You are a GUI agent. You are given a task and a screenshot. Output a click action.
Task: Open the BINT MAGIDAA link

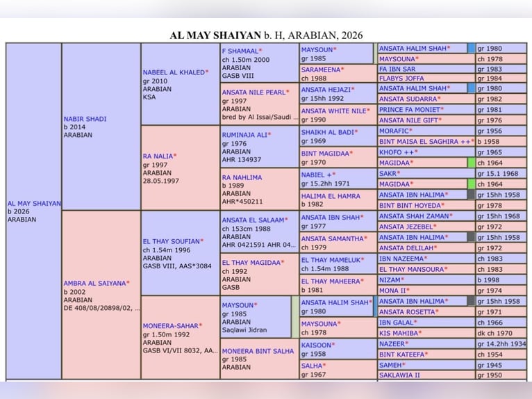pyautogui.click(x=325, y=154)
